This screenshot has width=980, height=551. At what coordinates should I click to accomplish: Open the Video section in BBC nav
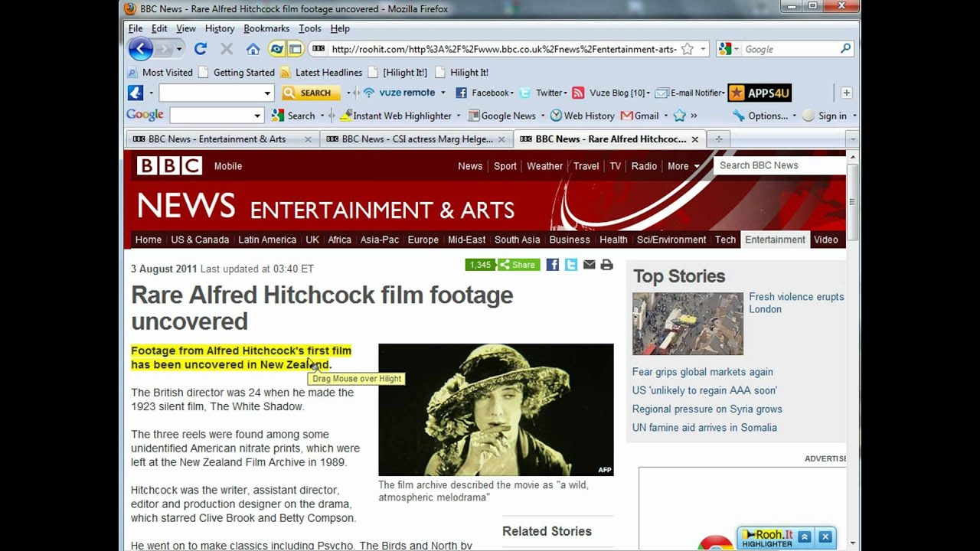(826, 240)
